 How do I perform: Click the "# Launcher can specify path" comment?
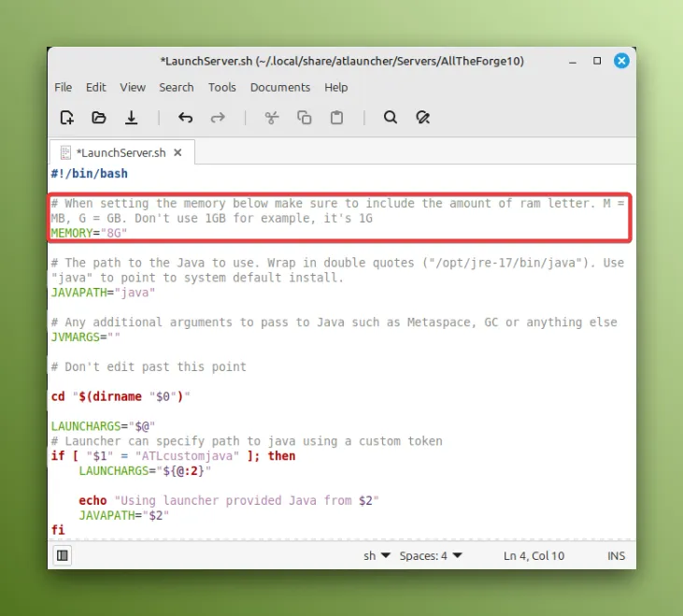pos(247,441)
